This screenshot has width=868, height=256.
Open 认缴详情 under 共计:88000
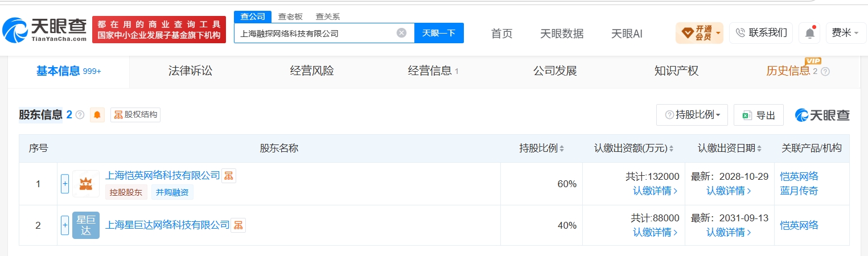(656, 232)
